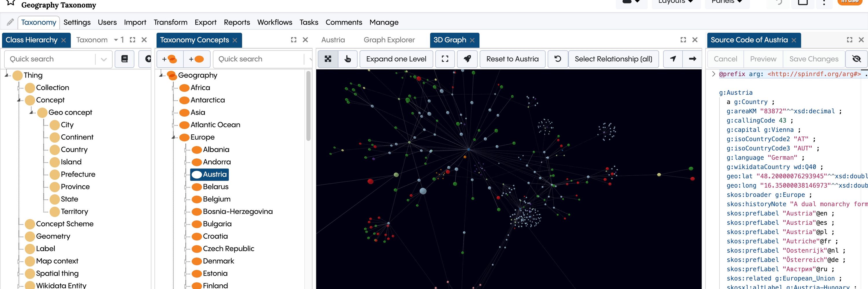Select Antarctica in the Taxonomy Concepts tree

[x=207, y=100]
